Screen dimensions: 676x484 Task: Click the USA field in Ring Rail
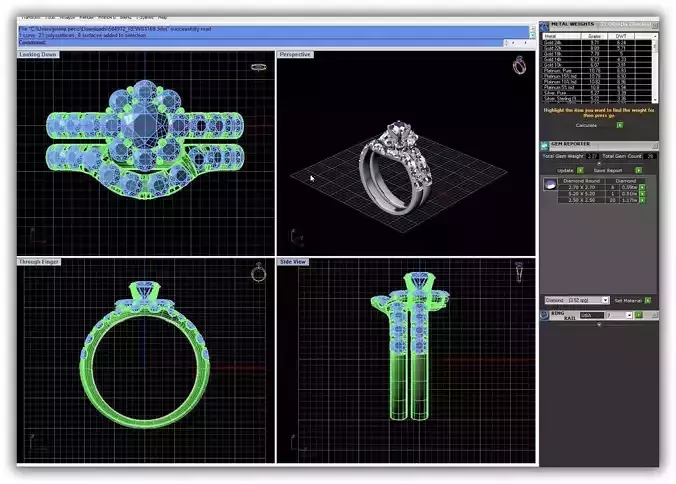[592, 315]
